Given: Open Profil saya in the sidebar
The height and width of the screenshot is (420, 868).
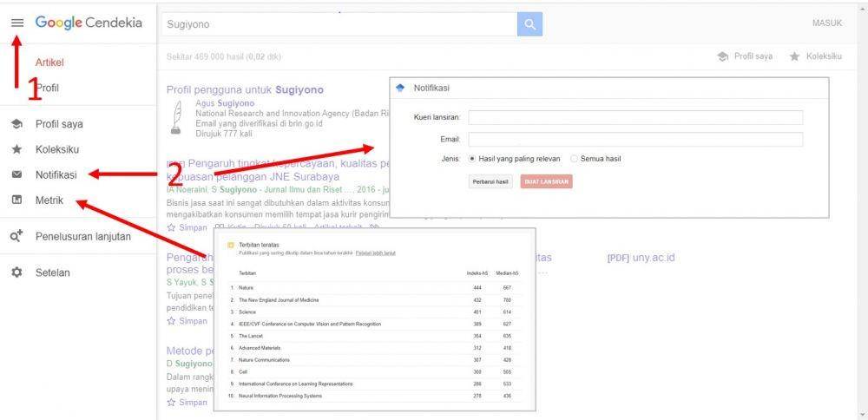Looking at the screenshot, I should tap(59, 124).
